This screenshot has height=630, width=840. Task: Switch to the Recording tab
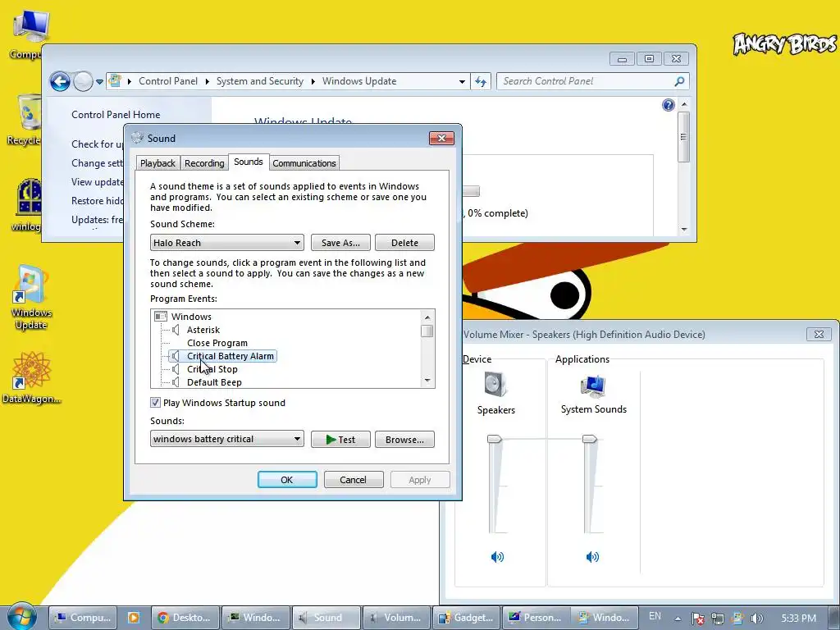pos(204,163)
